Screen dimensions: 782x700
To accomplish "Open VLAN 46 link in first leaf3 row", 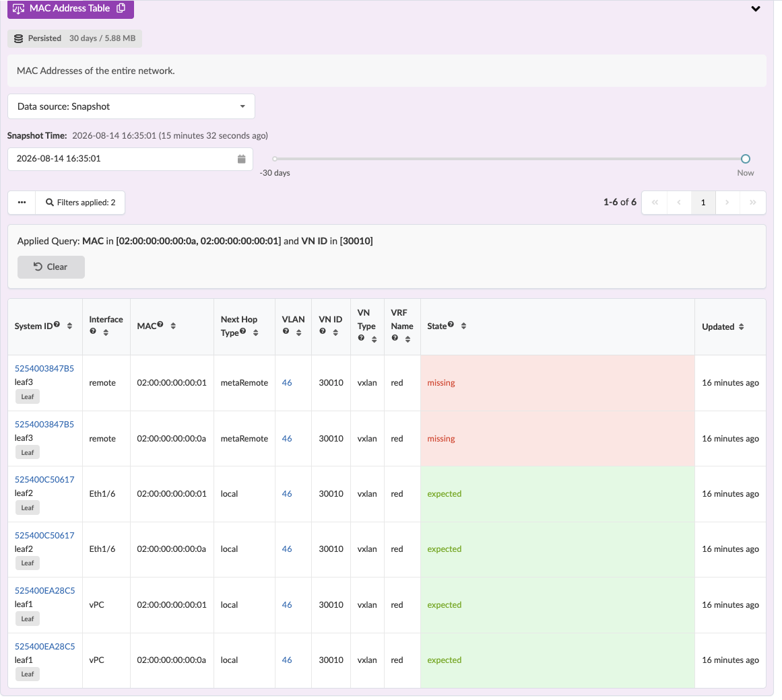I will point(287,383).
